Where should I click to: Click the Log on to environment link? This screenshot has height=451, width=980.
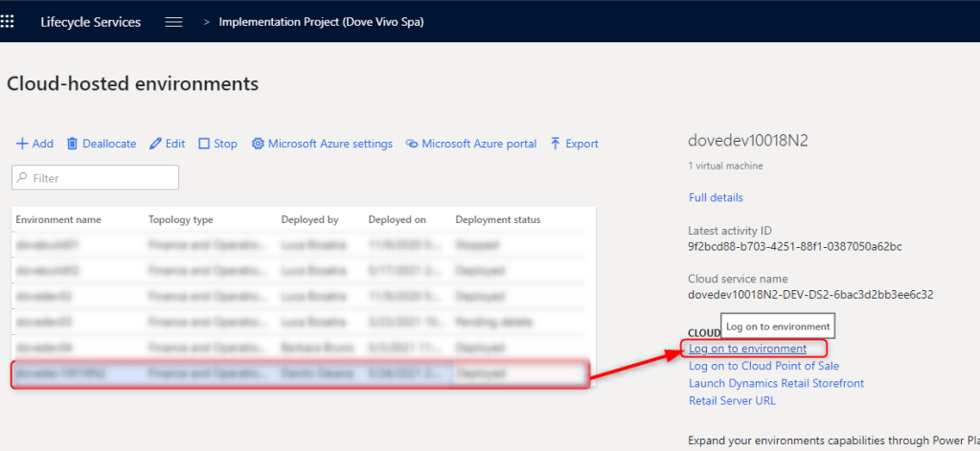pos(747,349)
